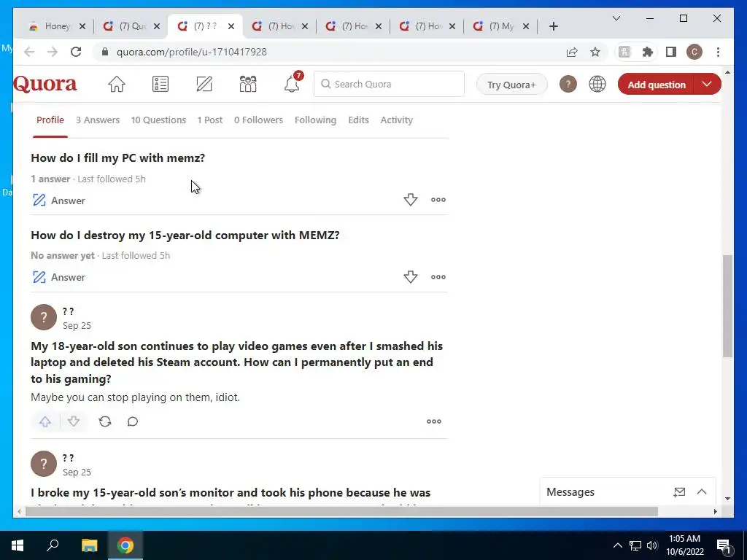Open Chrome extensions puzzle icon

pyautogui.click(x=648, y=52)
